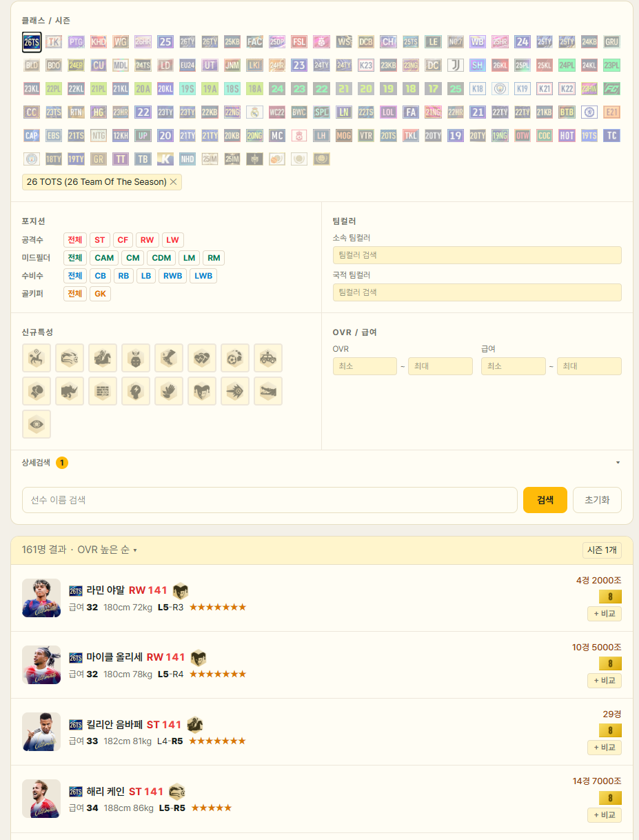
Task: Click the 초기화 reset button
Action: tap(597, 500)
